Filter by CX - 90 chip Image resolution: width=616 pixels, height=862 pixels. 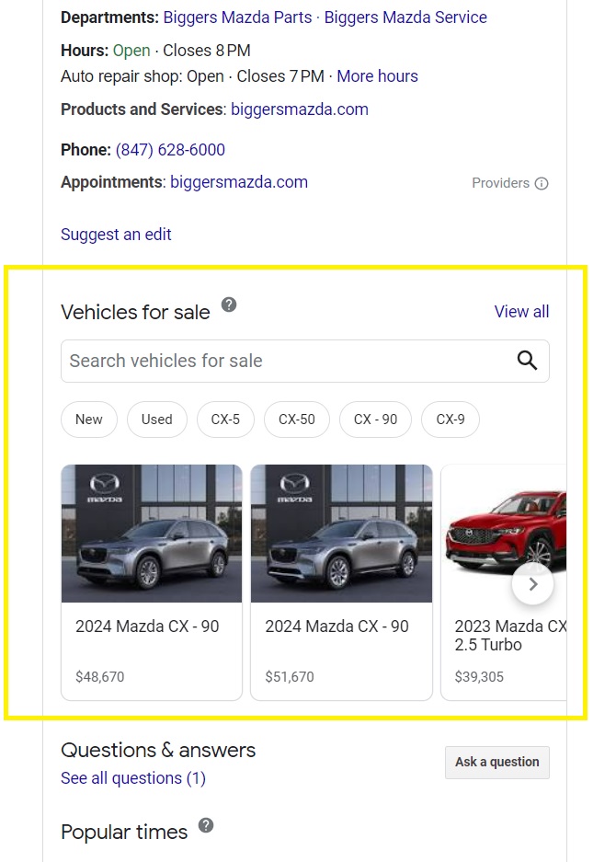pos(375,420)
